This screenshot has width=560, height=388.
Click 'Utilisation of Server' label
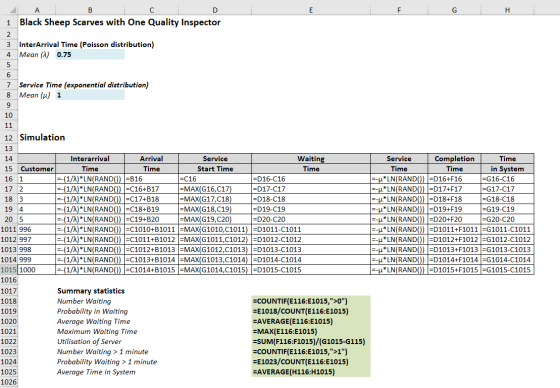pyautogui.click(x=89, y=342)
